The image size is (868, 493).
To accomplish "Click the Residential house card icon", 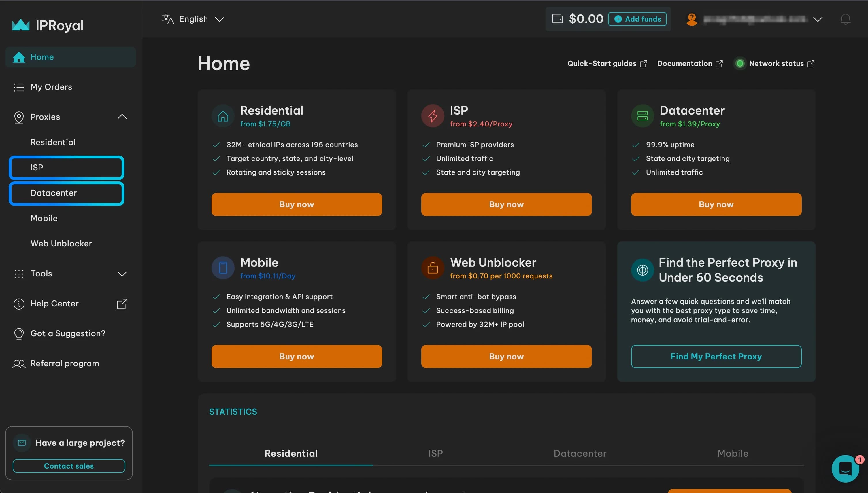I will click(223, 116).
